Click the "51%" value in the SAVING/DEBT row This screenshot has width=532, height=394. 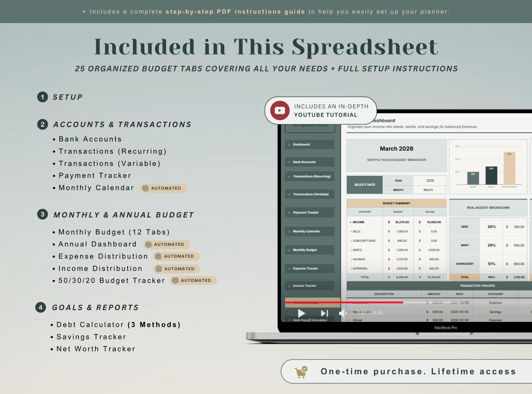(491, 264)
